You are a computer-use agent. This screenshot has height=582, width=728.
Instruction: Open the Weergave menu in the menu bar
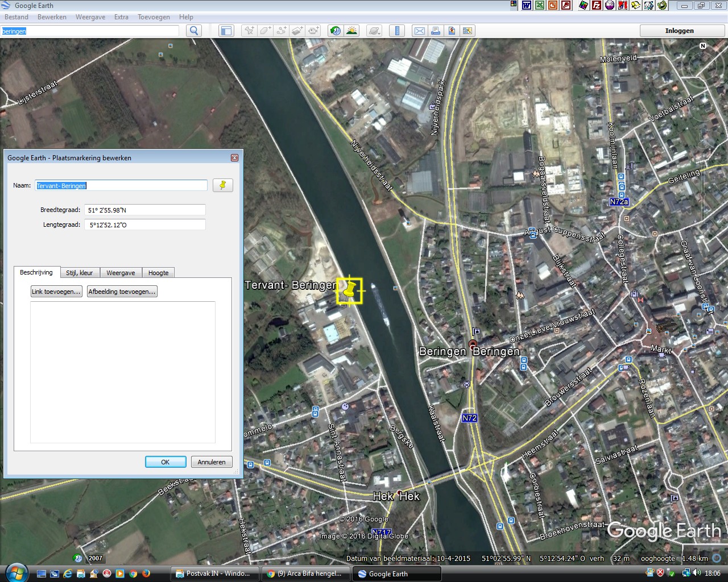tap(90, 17)
